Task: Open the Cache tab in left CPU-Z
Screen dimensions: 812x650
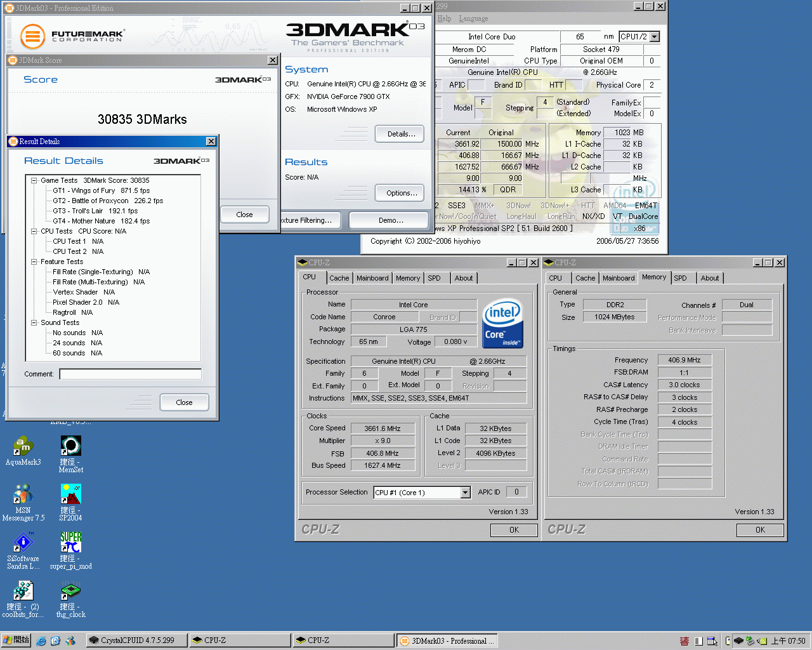Action: click(x=339, y=278)
